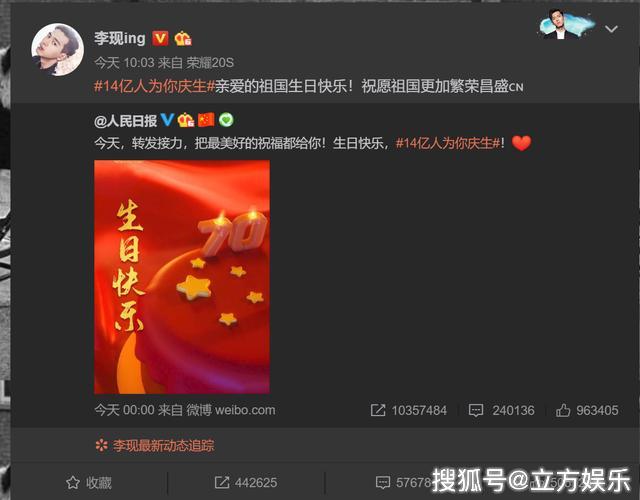This screenshot has width=640, height=500.
Task: Toggle 收藏 favorite star button
Action: 89,483
